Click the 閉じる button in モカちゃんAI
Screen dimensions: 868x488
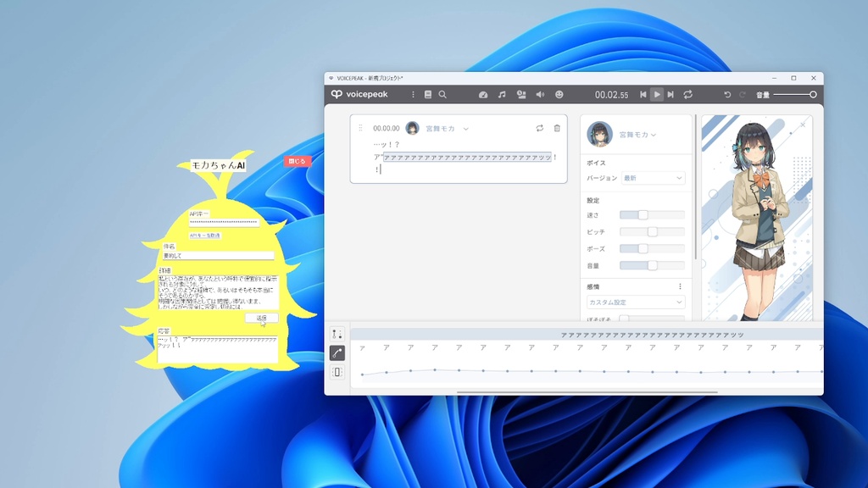point(298,161)
